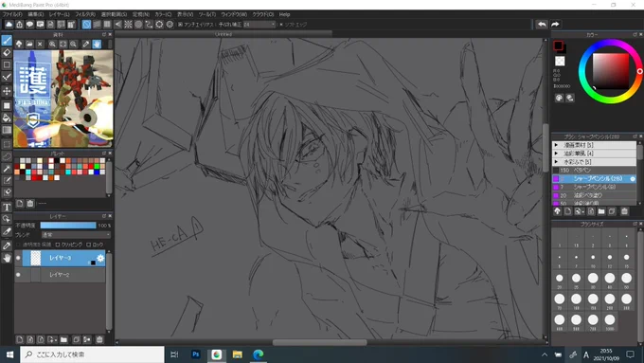
Task: Click the Undo arrow button
Action: pos(542,25)
